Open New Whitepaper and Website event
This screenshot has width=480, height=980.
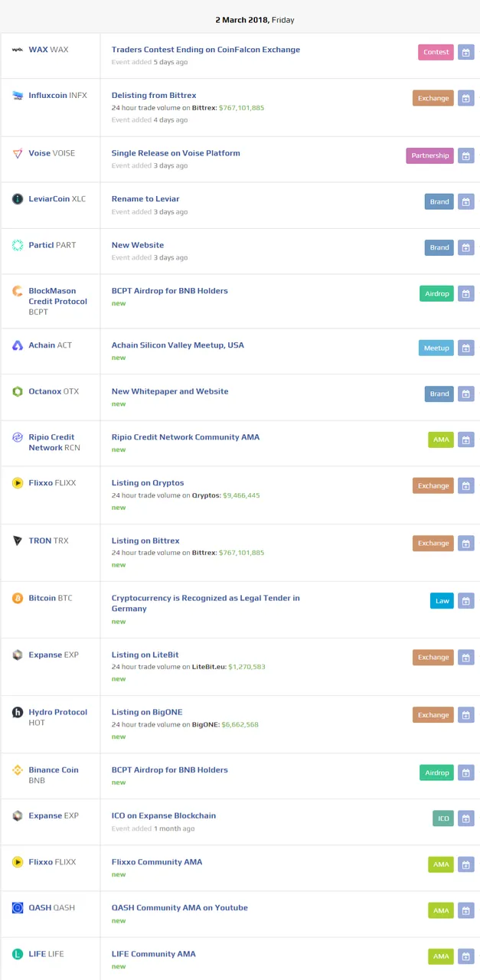pyautogui.click(x=170, y=391)
